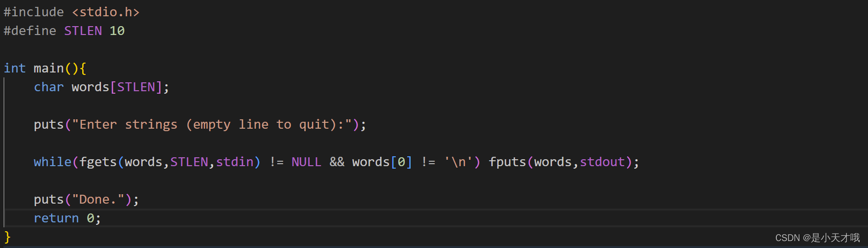Click the closing brace of main
868x248 pixels.
pos(7,237)
